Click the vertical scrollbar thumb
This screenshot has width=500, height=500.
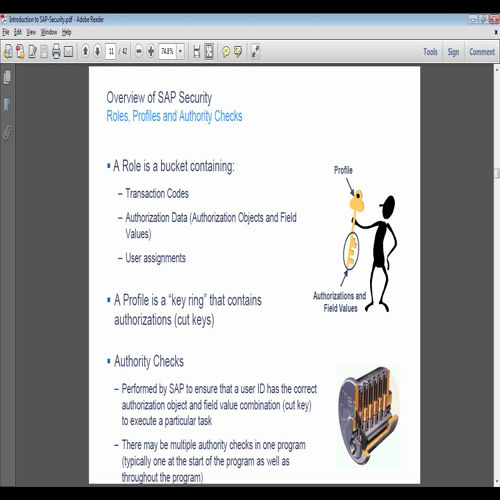pyautogui.click(x=497, y=174)
